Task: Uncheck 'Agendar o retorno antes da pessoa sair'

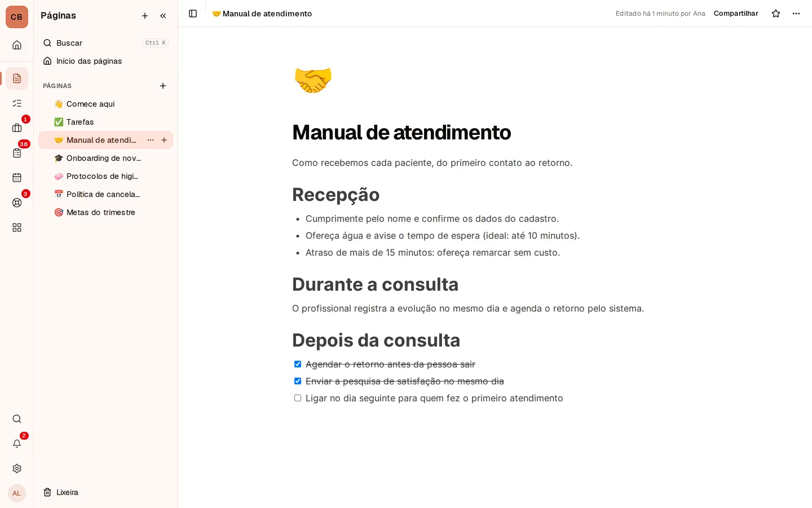Action: (x=298, y=364)
